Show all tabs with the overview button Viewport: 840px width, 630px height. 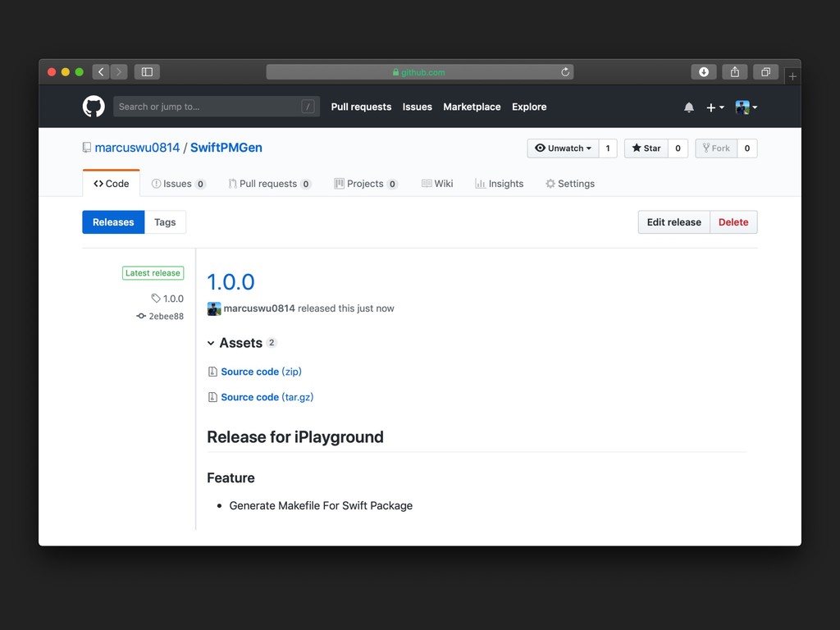coord(765,72)
